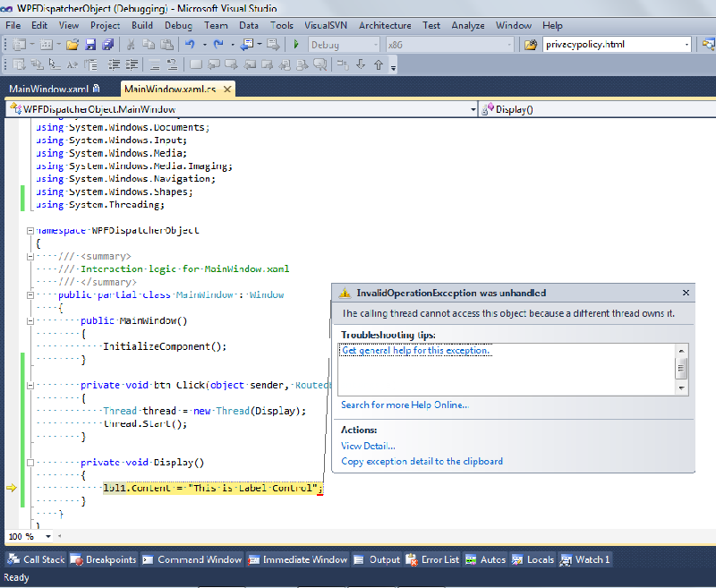Viewport: 716px width, 588px height.
Task: Click Get general help for this exception link
Action: pyautogui.click(x=416, y=350)
